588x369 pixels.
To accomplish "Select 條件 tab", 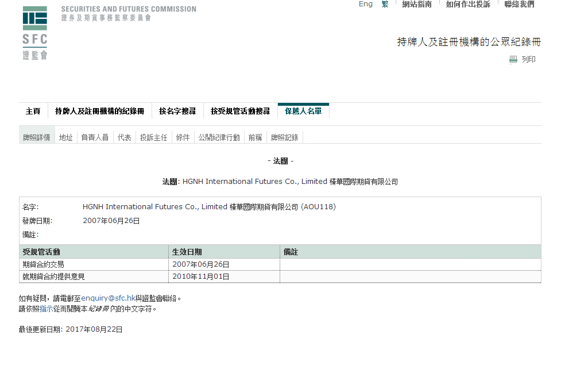I will pyautogui.click(x=183, y=137).
